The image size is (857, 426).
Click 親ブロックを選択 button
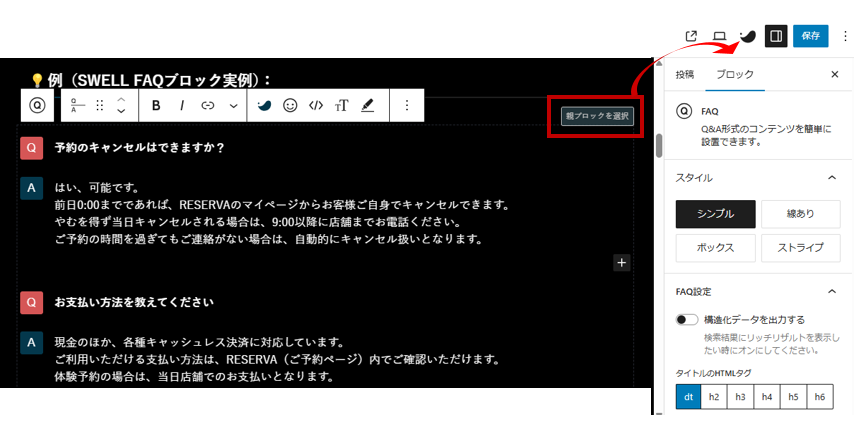click(597, 116)
